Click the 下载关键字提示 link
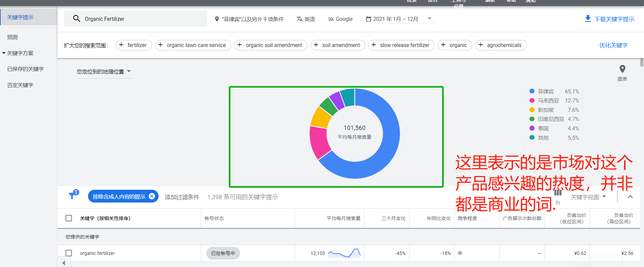This screenshot has width=644, height=267. tap(614, 19)
